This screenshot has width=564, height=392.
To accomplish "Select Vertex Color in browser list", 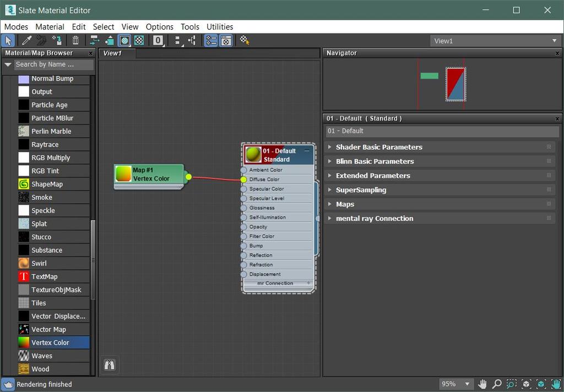I will coord(53,343).
